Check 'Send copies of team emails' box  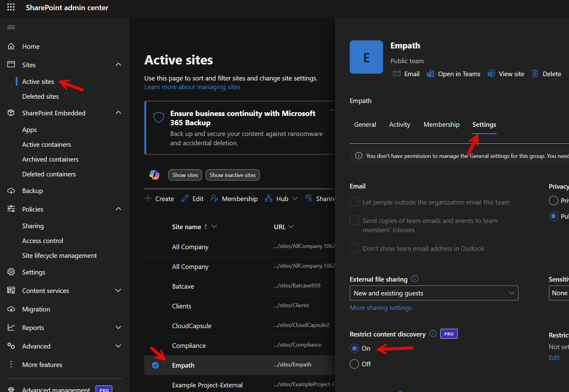[354, 221]
